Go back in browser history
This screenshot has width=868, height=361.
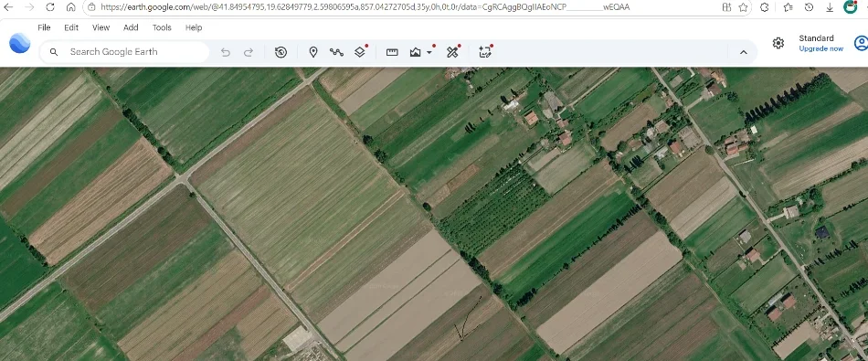click(8, 7)
